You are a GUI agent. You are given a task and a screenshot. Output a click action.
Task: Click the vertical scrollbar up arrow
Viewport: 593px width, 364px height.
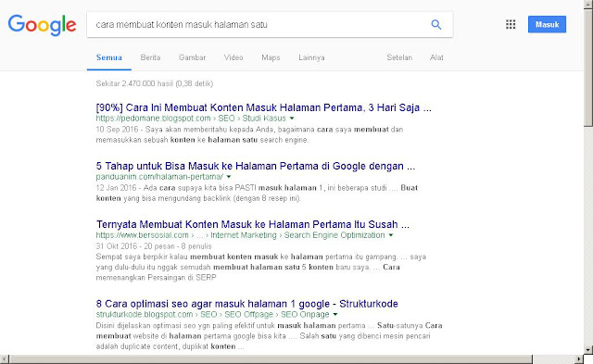(x=588, y=4)
